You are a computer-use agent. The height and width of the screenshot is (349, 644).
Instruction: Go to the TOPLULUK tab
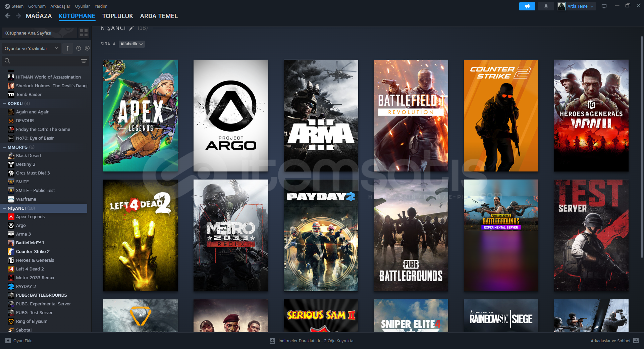click(x=118, y=16)
